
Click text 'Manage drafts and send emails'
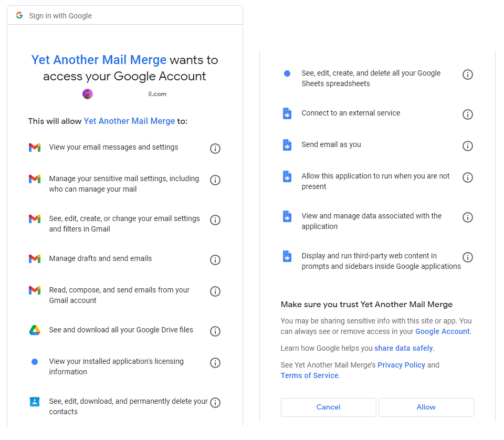point(100,258)
